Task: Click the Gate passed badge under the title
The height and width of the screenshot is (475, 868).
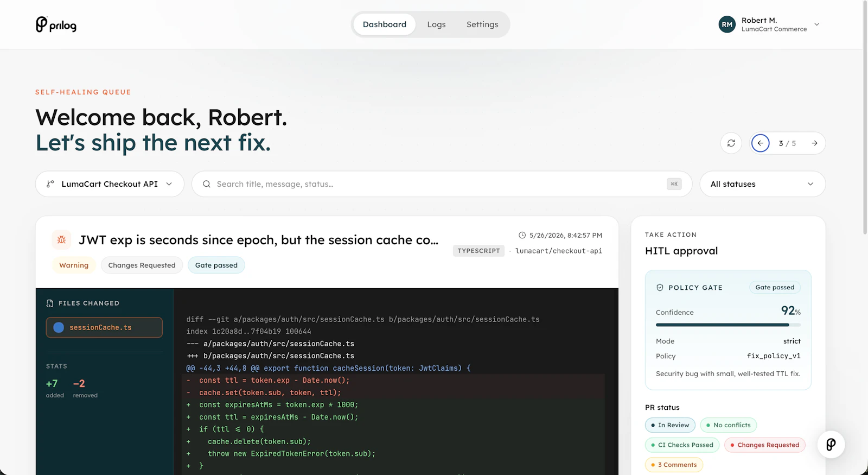Action: [216, 265]
